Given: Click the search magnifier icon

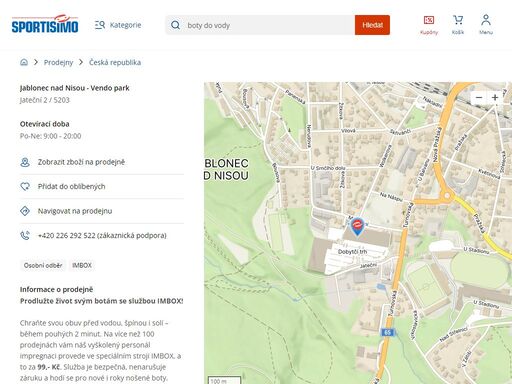Looking at the screenshot, I should click(175, 25).
